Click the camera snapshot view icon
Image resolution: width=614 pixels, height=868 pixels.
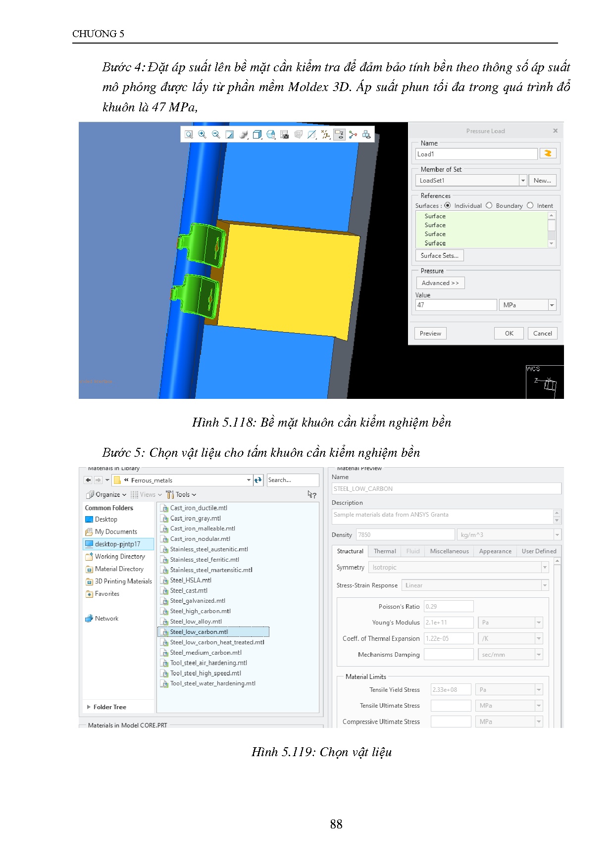[x=284, y=135]
